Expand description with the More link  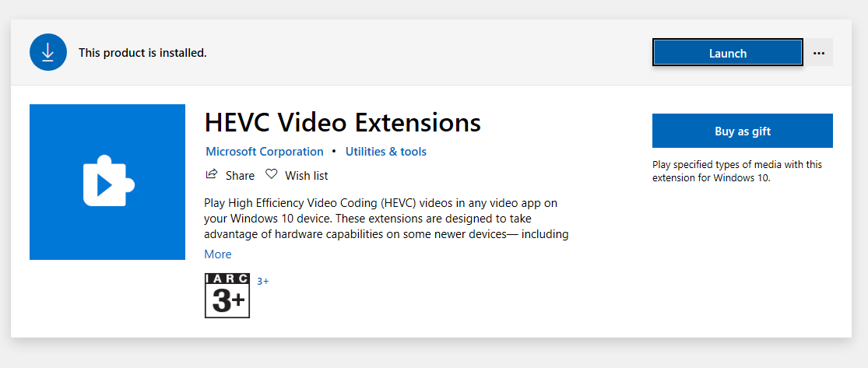[x=217, y=254]
